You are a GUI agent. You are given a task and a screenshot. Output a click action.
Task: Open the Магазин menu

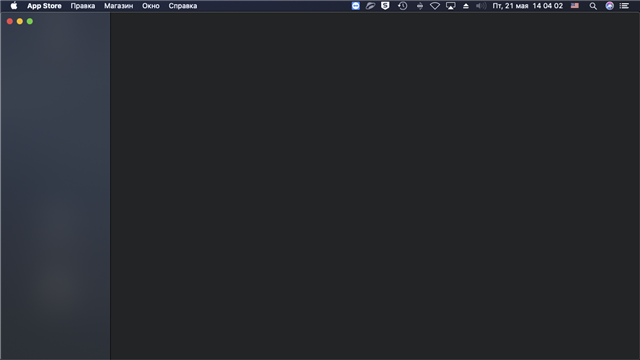[118, 6]
